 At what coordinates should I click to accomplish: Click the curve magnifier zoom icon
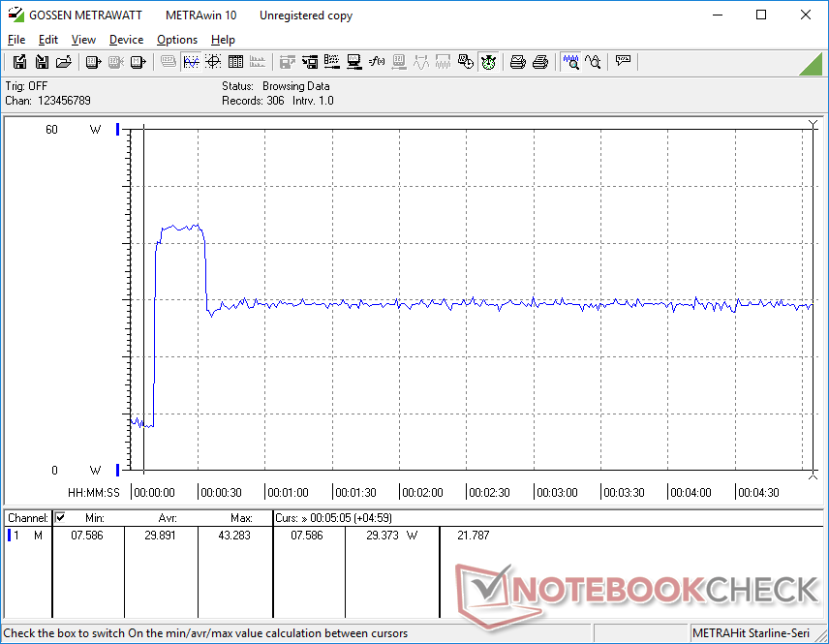click(x=594, y=62)
